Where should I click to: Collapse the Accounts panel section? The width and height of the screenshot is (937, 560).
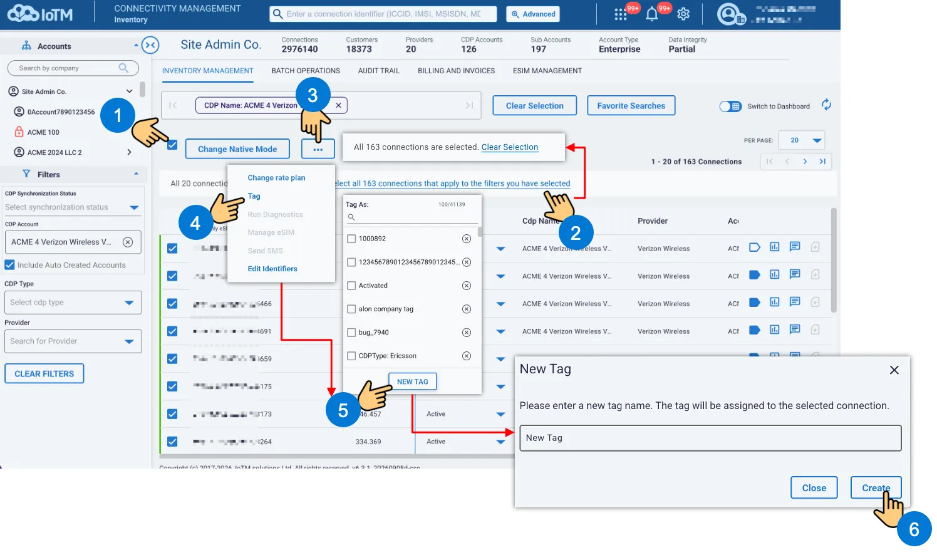point(136,46)
